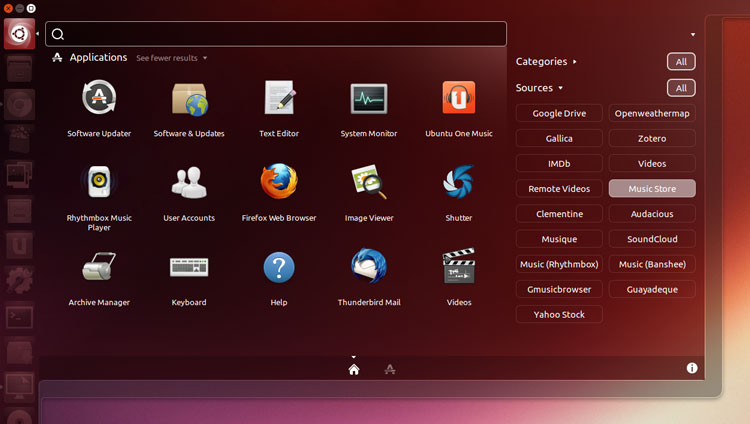This screenshot has width=750, height=424.
Task: Launch System Monitor
Action: (369, 99)
